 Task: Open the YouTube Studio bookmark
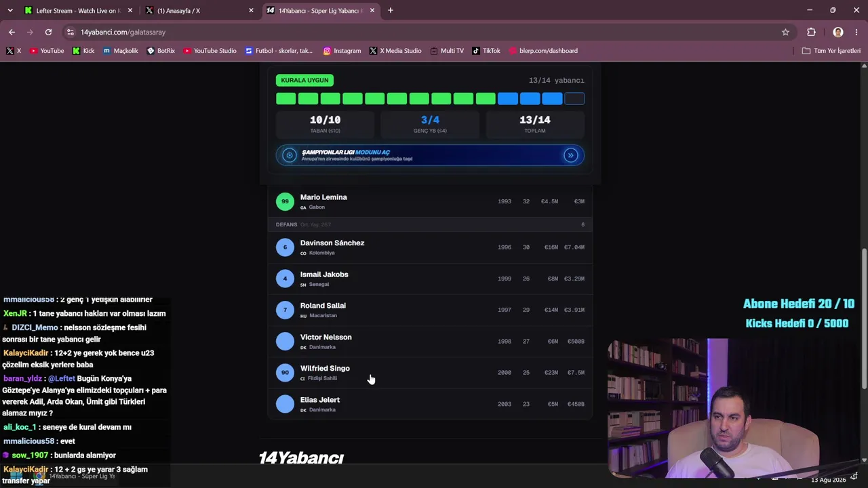(x=210, y=51)
